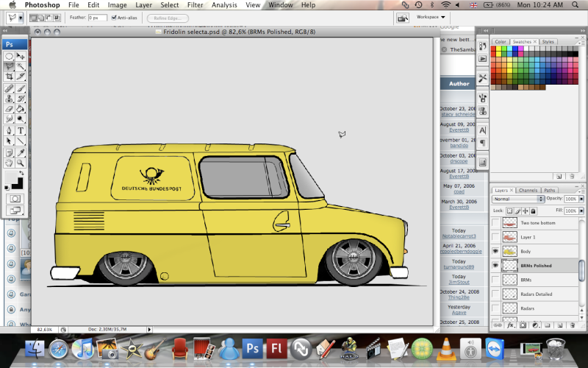Select the Move tool
588x368 pixels.
click(21, 57)
